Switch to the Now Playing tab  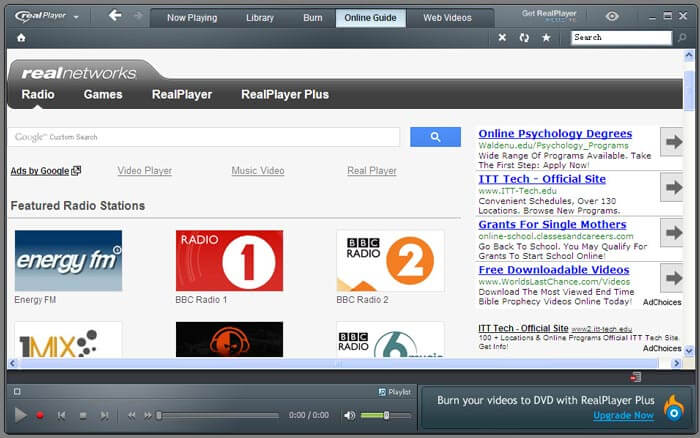click(x=192, y=18)
